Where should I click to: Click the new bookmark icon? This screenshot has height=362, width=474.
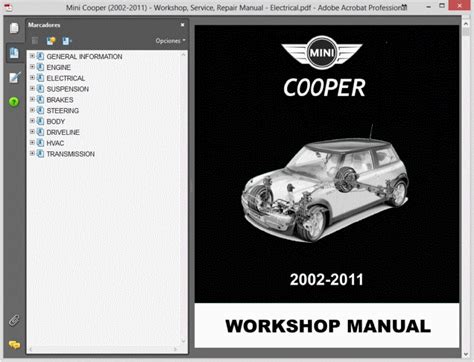(51, 41)
